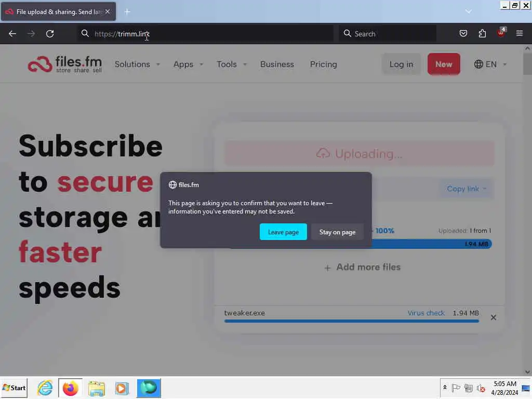Click Add more files

click(368, 268)
